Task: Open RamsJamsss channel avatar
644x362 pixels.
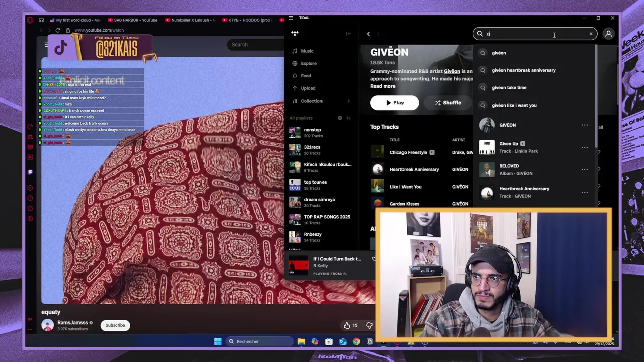Action: pyautogui.click(x=48, y=325)
